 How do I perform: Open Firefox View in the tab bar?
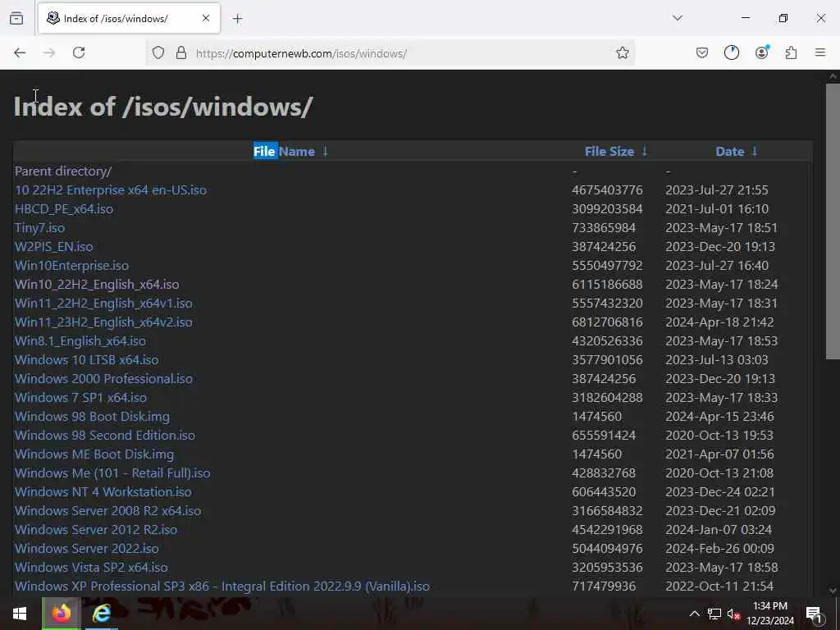[16, 18]
